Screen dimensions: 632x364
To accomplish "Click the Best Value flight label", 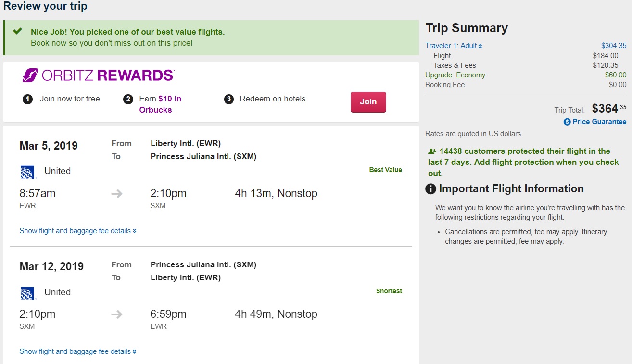I will click(x=385, y=170).
